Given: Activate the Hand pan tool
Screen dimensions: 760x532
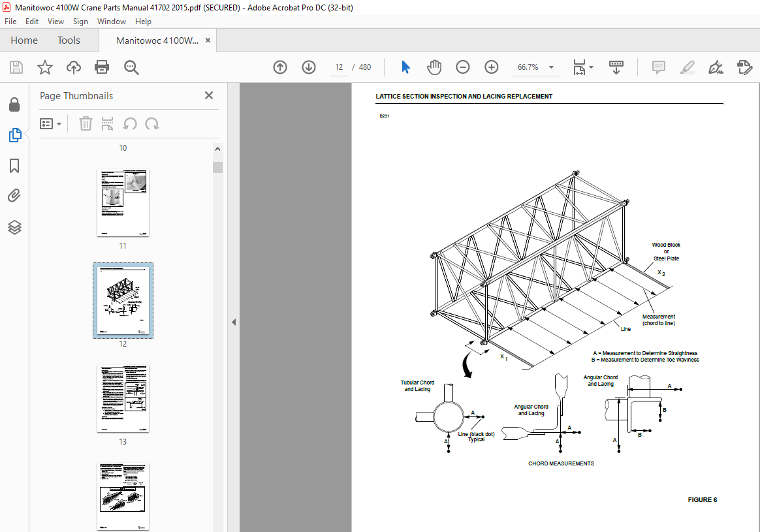Looking at the screenshot, I should pyautogui.click(x=434, y=67).
